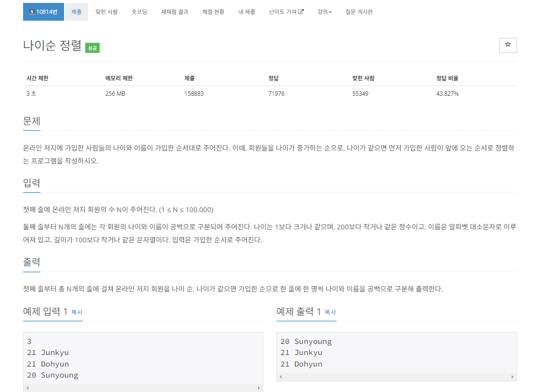Open the 내 제출 tab
Screen dimensions: 543x392
(246, 12)
